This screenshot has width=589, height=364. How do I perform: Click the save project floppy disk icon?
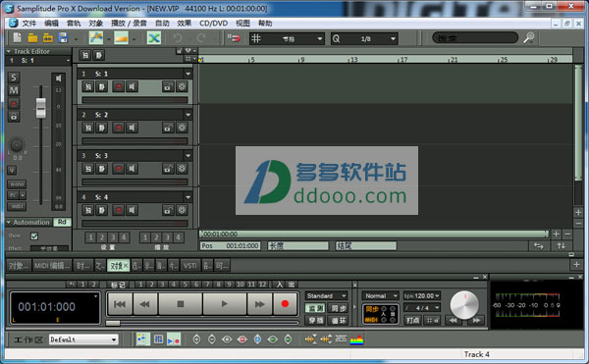click(63, 38)
